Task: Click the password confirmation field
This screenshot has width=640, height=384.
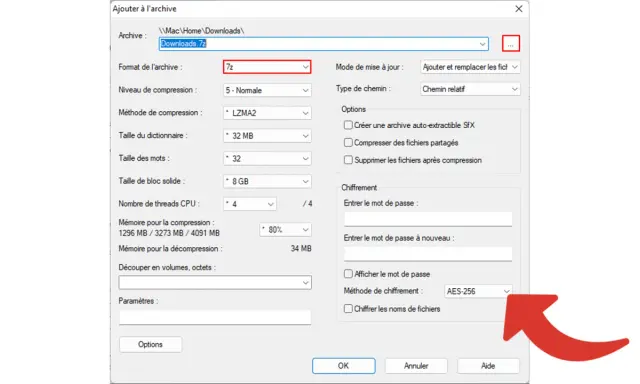Action: pyautogui.click(x=428, y=254)
